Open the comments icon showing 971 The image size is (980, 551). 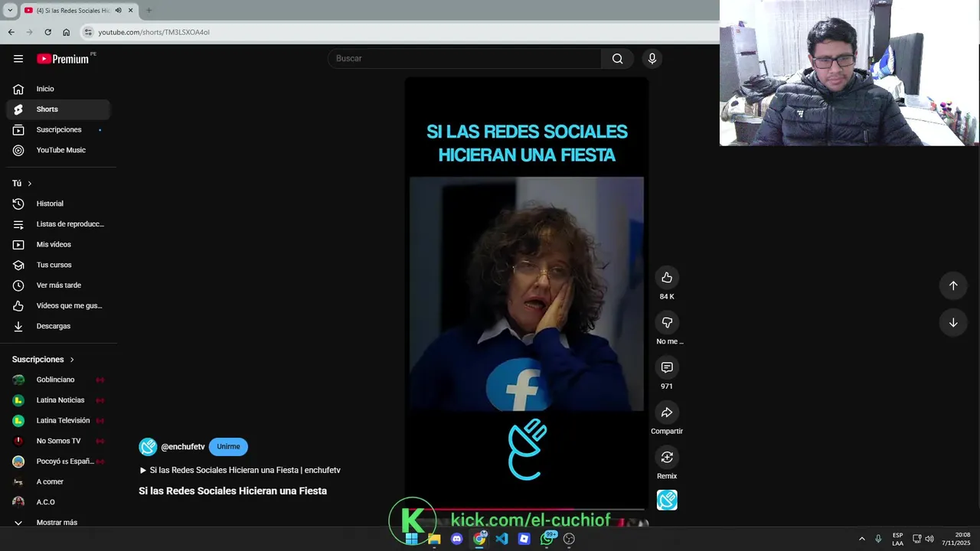coord(667,367)
